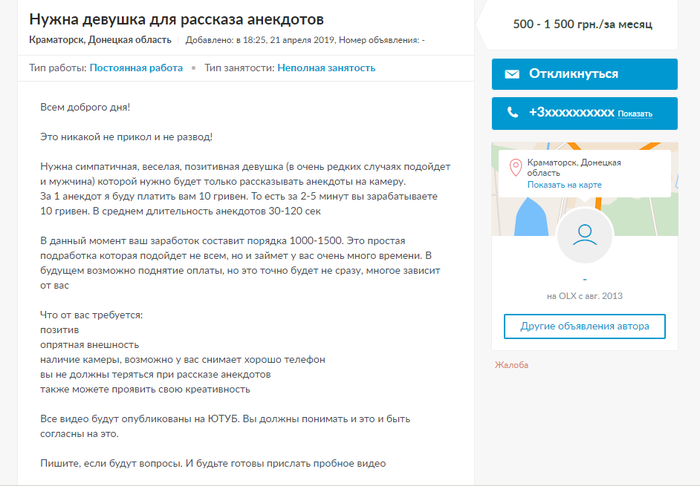Screen dimensions: 700x486
Task: Click the masked phone number +3xxxxxxxxxx
Action: click(x=571, y=113)
